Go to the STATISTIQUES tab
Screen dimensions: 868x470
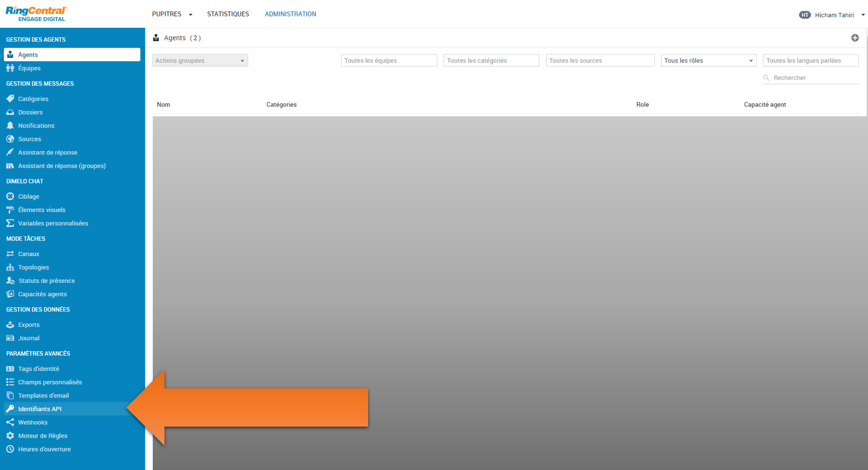(228, 14)
